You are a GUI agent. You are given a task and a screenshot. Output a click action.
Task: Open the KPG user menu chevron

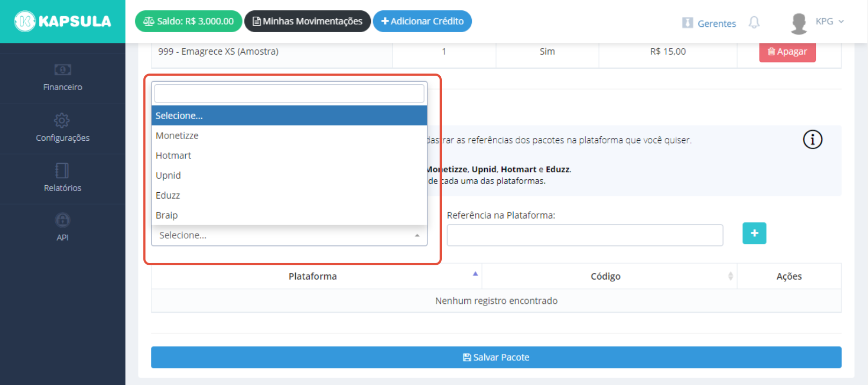click(x=841, y=21)
